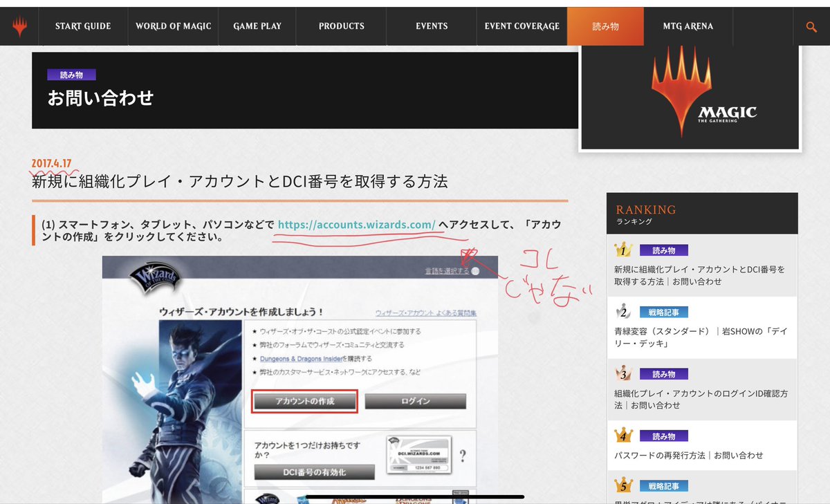830x504 pixels.
Task: Click the text アカウントを1つだけお持ちですか?
Action: pos(308,451)
